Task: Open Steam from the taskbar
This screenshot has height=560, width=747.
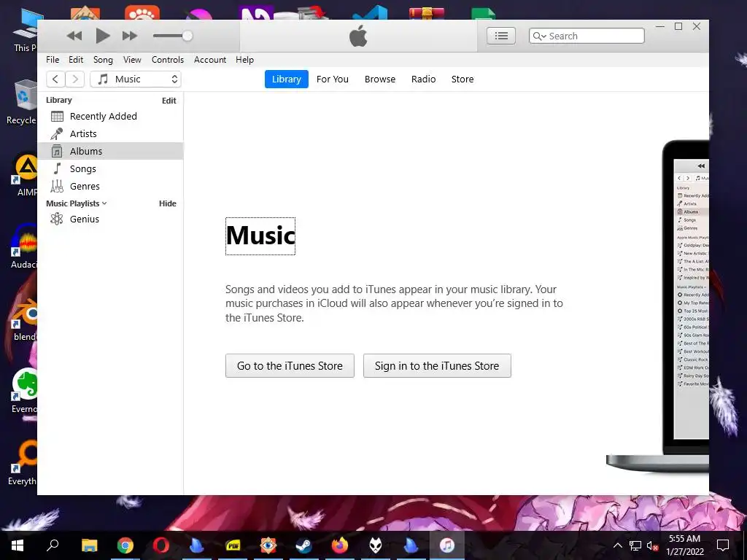Action: point(304,545)
